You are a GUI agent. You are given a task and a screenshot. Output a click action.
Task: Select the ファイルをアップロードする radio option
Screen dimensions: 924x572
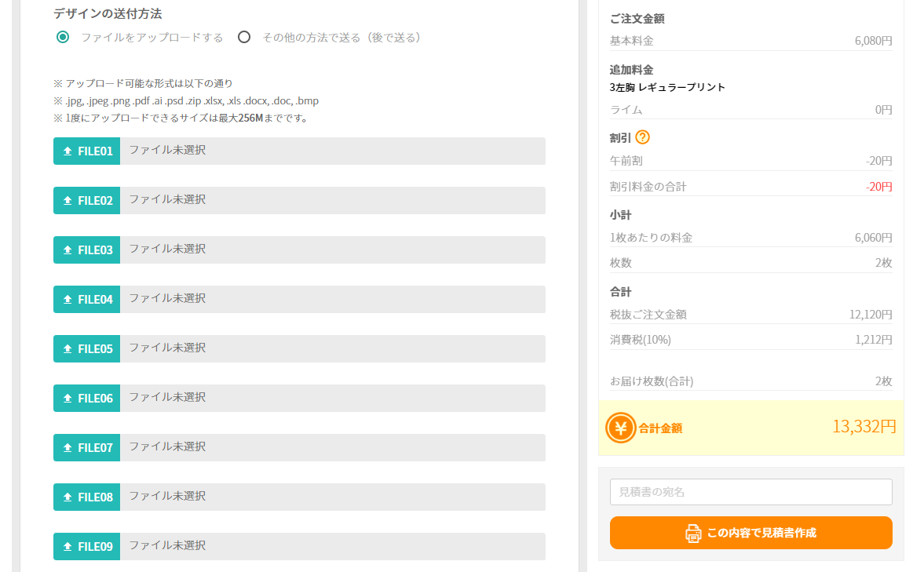(x=63, y=37)
